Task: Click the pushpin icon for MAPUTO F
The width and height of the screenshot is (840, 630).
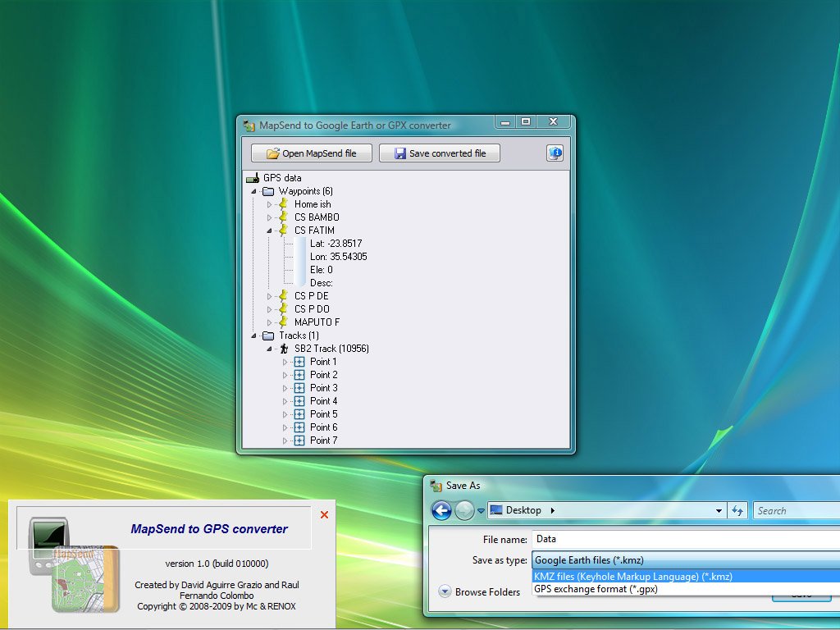Action: 283,322
